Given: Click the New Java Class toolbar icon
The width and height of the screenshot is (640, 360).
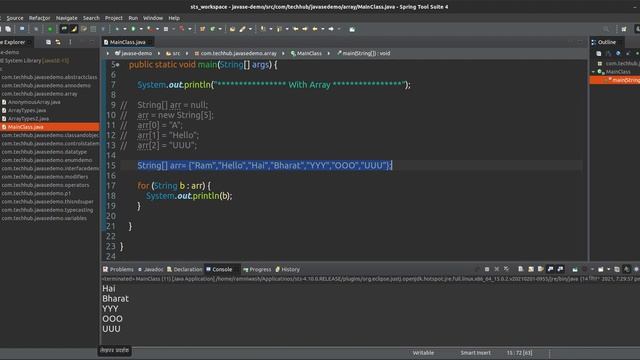Looking at the screenshot, I should (x=212, y=29).
